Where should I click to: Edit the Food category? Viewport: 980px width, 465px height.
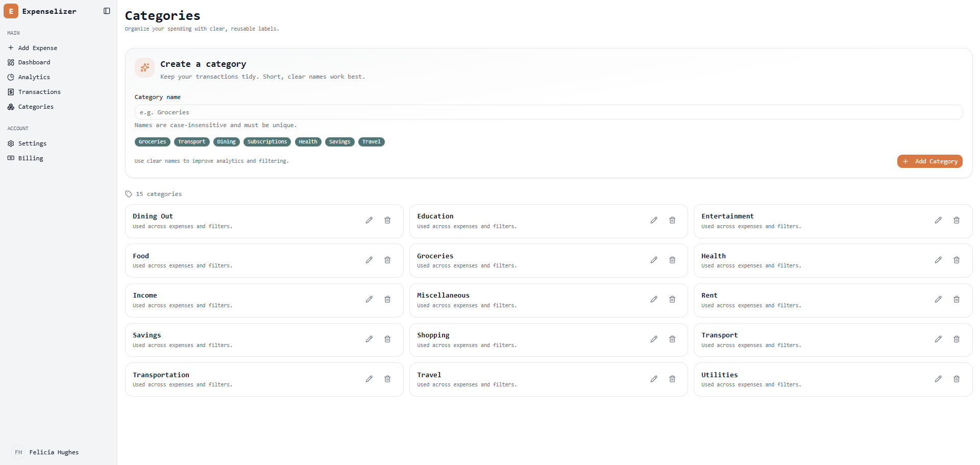pyautogui.click(x=369, y=260)
